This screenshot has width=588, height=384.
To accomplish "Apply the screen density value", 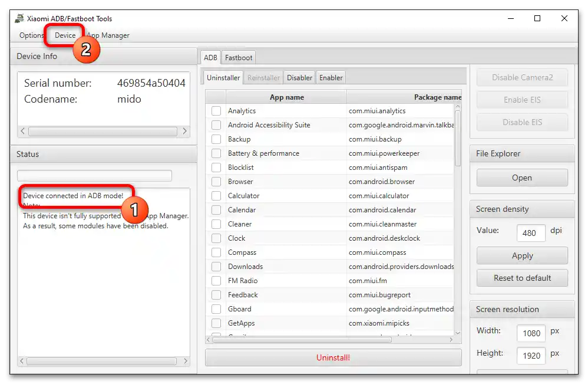I will pos(522,256).
